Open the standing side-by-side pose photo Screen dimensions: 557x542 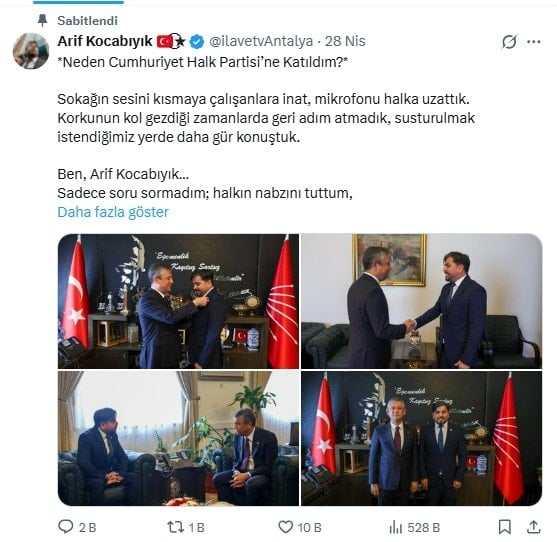tap(421, 438)
